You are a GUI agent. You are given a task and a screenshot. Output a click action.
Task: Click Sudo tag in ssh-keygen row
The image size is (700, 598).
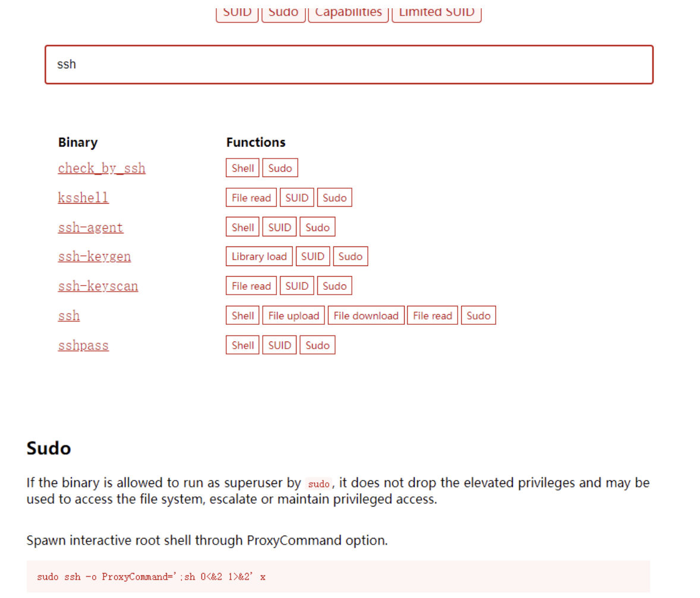pyautogui.click(x=351, y=256)
